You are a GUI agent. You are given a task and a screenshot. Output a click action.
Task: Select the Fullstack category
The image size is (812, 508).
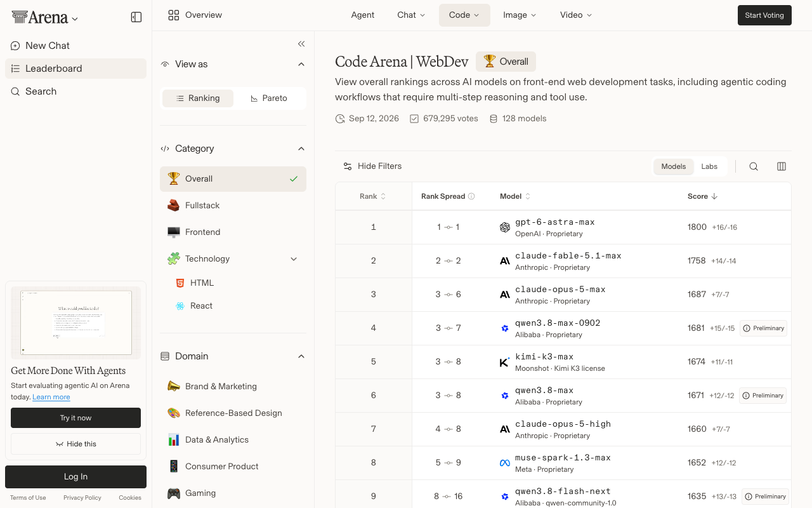[x=233, y=206]
